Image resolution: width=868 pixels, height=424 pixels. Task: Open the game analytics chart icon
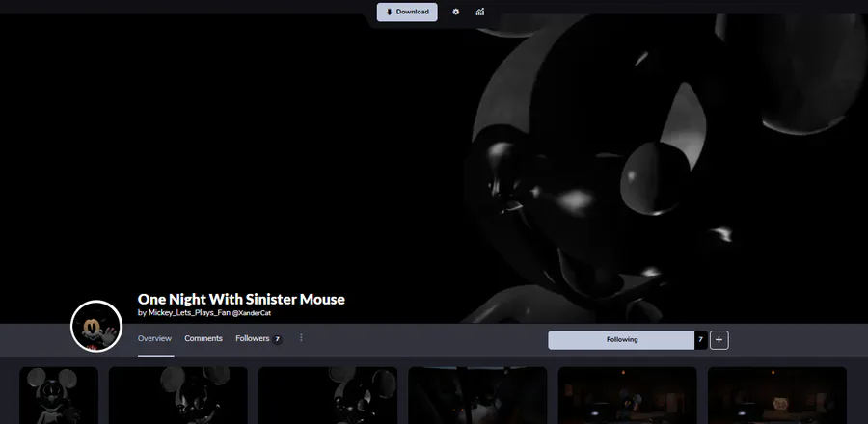[480, 12]
